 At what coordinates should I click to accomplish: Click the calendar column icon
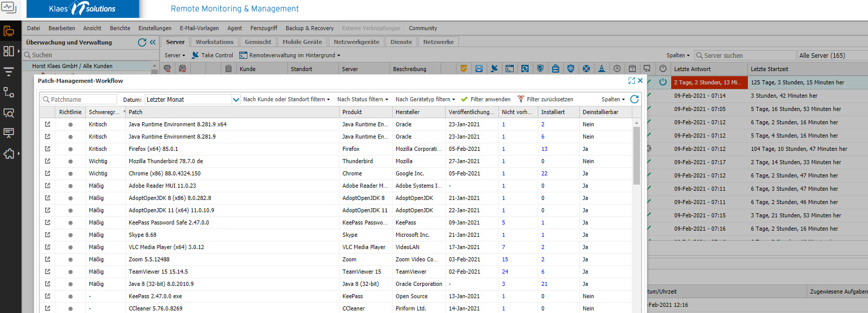pyautogui.click(x=632, y=69)
